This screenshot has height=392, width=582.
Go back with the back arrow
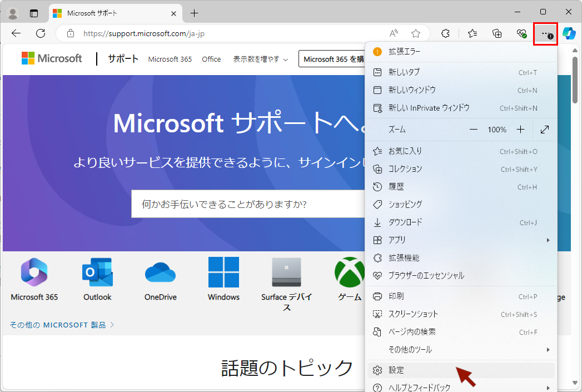coord(16,33)
